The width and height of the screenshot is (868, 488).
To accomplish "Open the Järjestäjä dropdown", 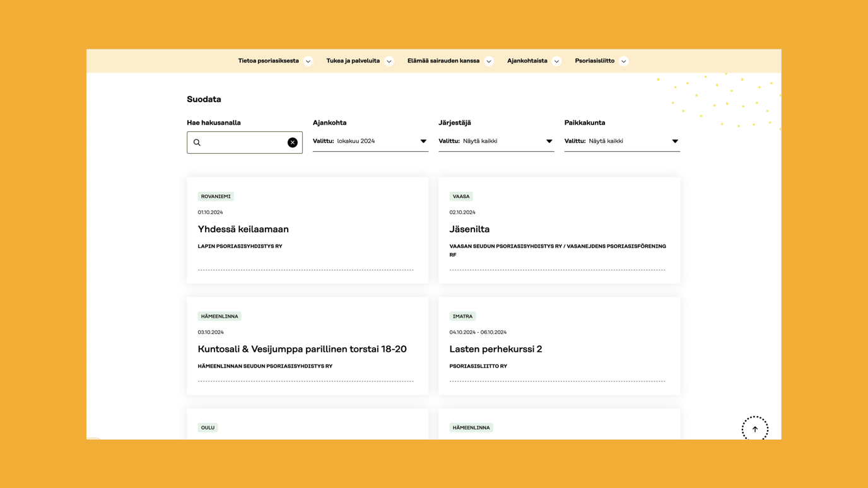I will (496, 141).
